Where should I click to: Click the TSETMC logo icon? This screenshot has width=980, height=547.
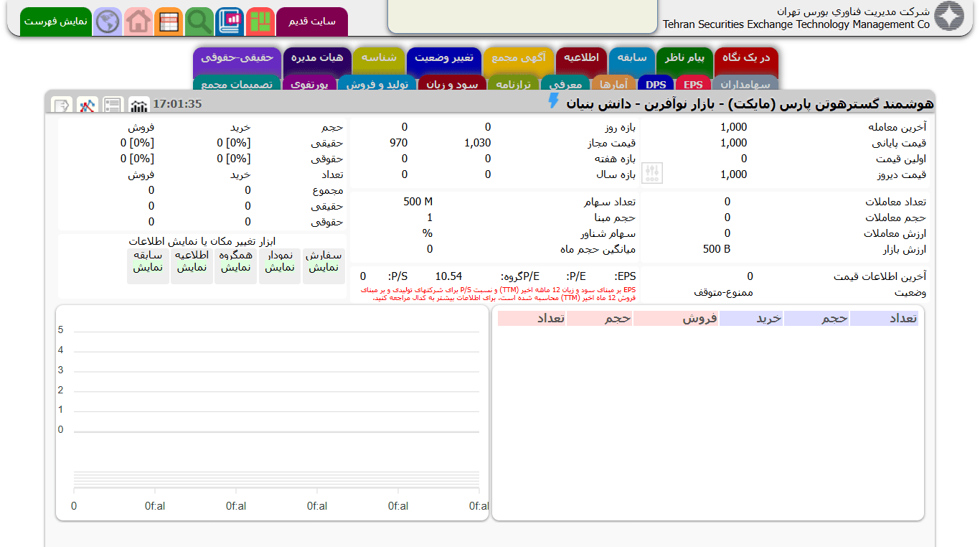pyautogui.click(x=949, y=17)
